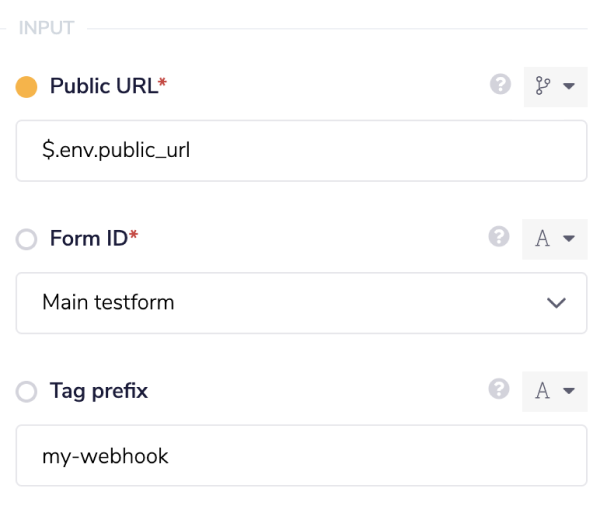Image resolution: width=600 pixels, height=512 pixels.
Task: Click the 'Tag prefix' field label
Action: click(99, 391)
